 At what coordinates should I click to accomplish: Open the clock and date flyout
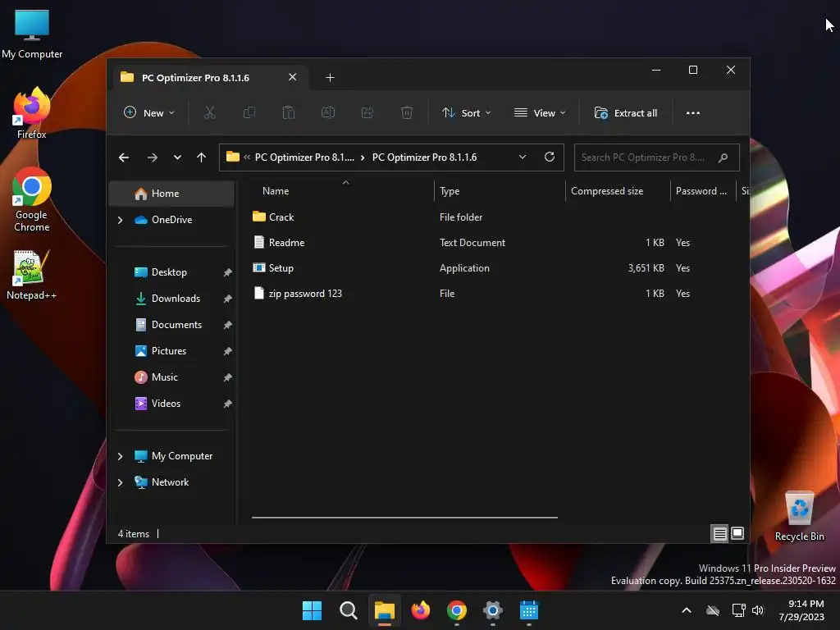pos(801,610)
